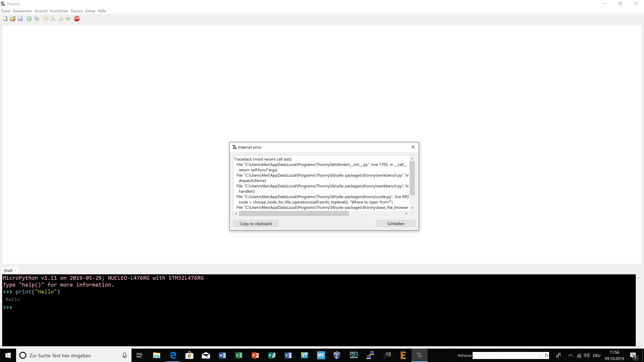
Task: Resume program execution
Action: pos(68,18)
